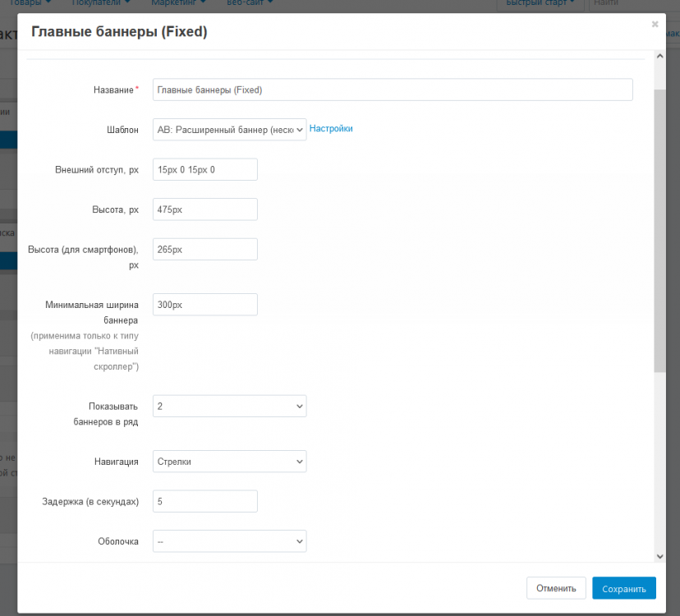This screenshot has width=680, height=616.
Task: Click the Минимальная ширина баннера field
Action: coord(204,305)
